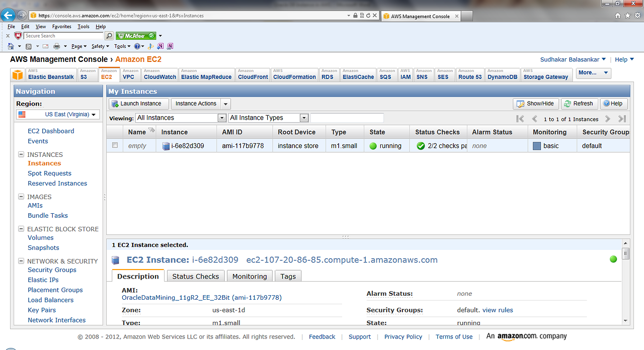Click the Home icon in command bar

tap(11, 46)
